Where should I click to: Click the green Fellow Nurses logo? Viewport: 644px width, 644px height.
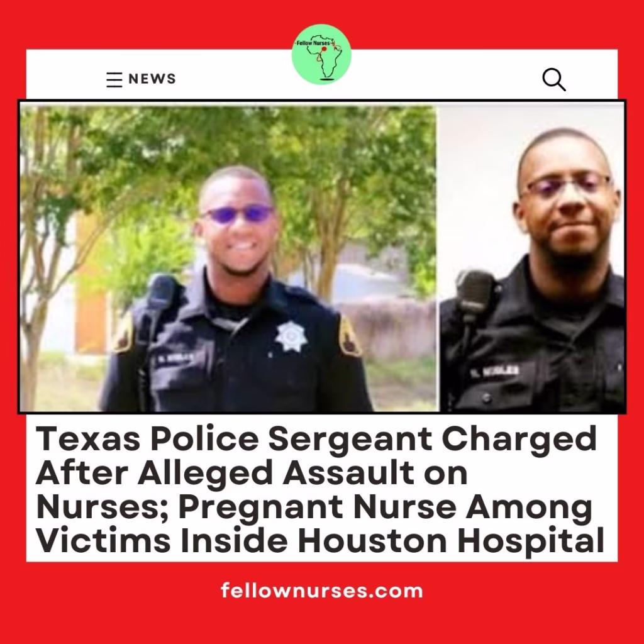321,54
